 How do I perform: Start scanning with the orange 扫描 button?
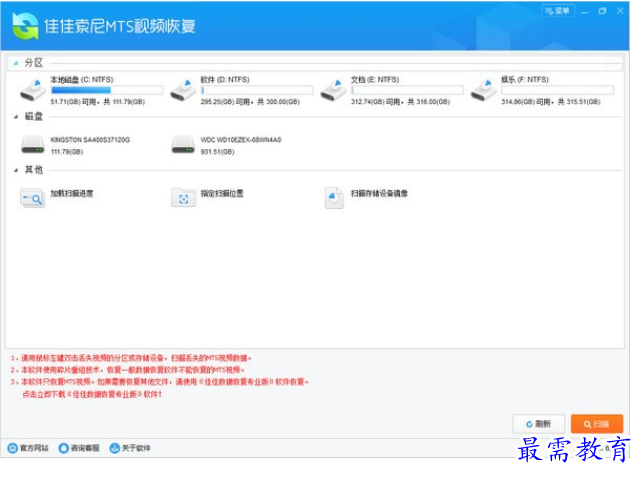tap(597, 424)
